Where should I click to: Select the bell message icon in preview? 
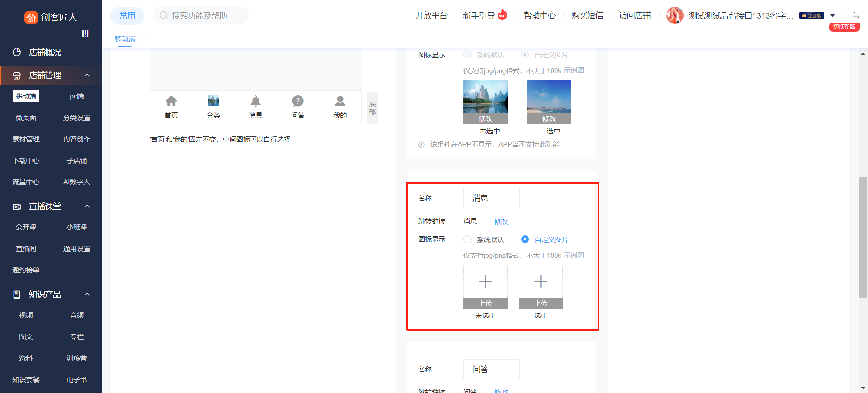[255, 101]
